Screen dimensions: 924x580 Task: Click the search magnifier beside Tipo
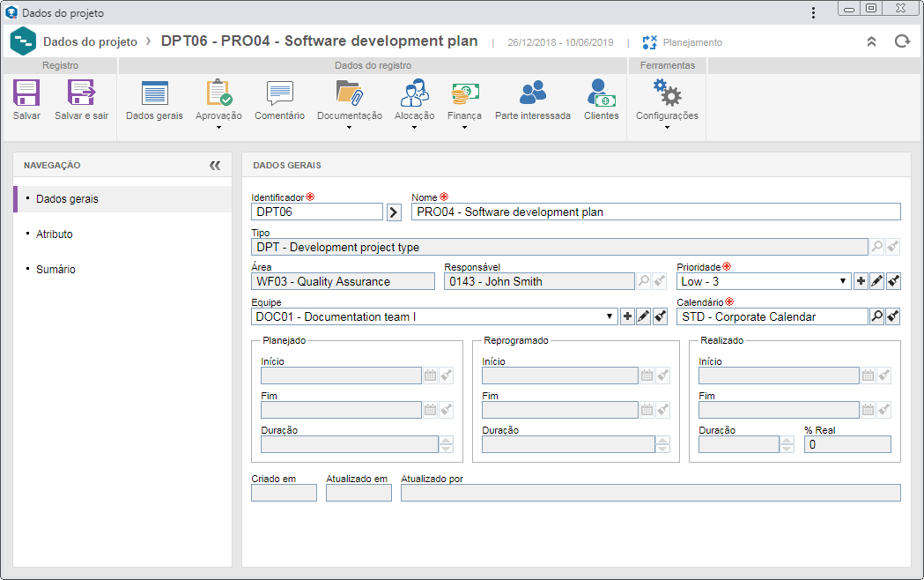click(x=876, y=247)
